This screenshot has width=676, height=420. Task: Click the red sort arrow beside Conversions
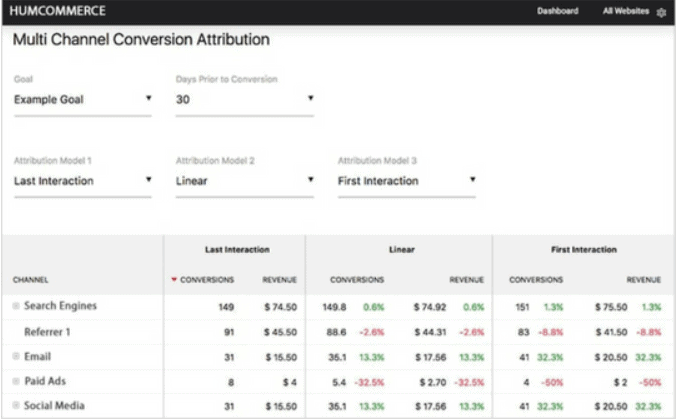[173, 280]
